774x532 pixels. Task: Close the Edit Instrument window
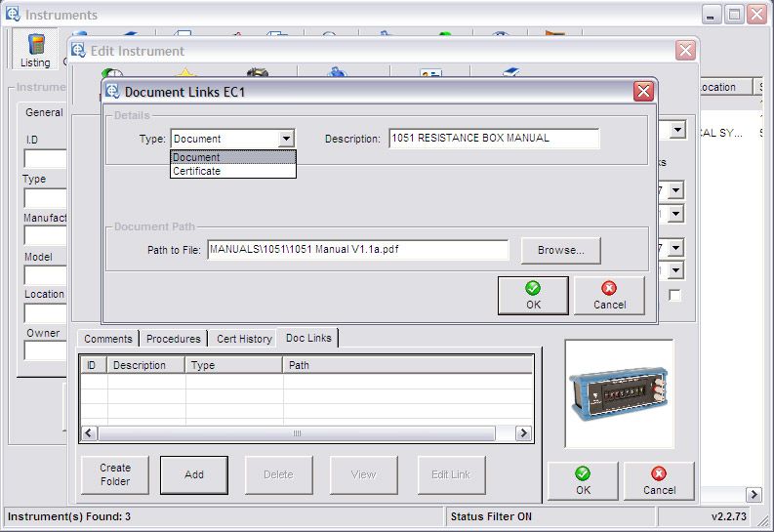pyautogui.click(x=685, y=51)
